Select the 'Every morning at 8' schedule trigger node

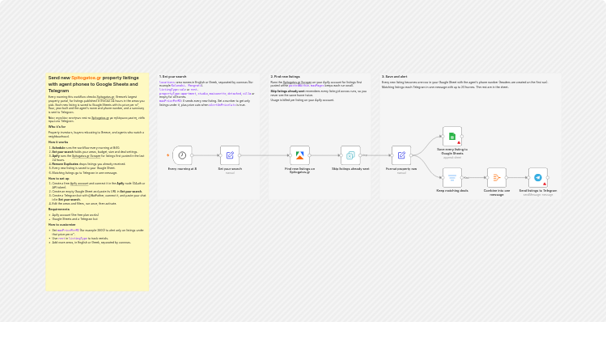[x=182, y=155]
